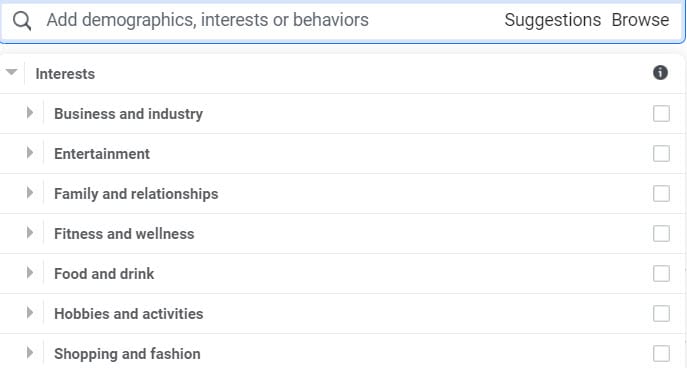Enable the Fitness and wellness checkbox
The height and width of the screenshot is (368, 687).
pyautogui.click(x=661, y=234)
